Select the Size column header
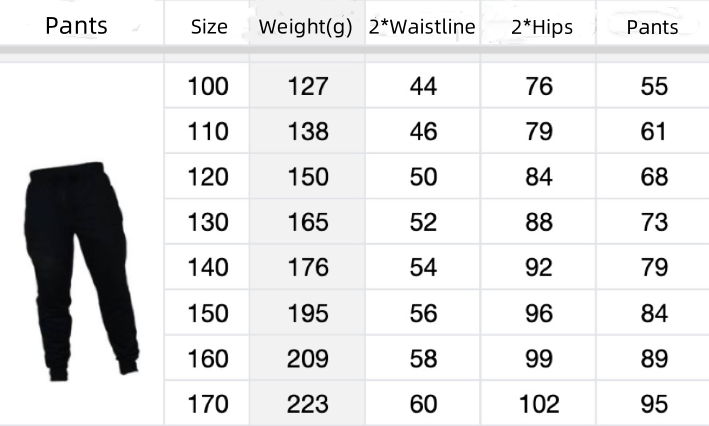Viewport: 709px width, 426px height. pyautogui.click(x=209, y=27)
